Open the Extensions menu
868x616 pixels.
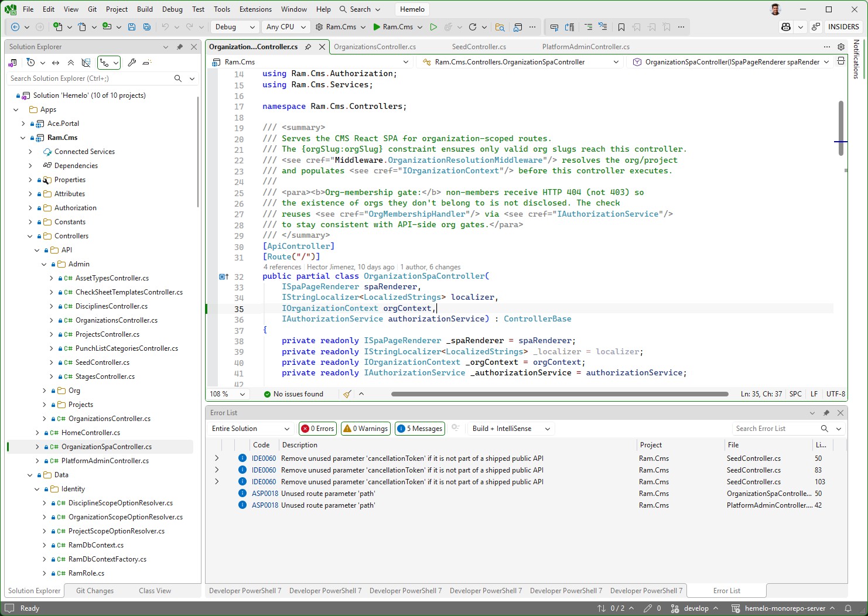[x=255, y=9]
